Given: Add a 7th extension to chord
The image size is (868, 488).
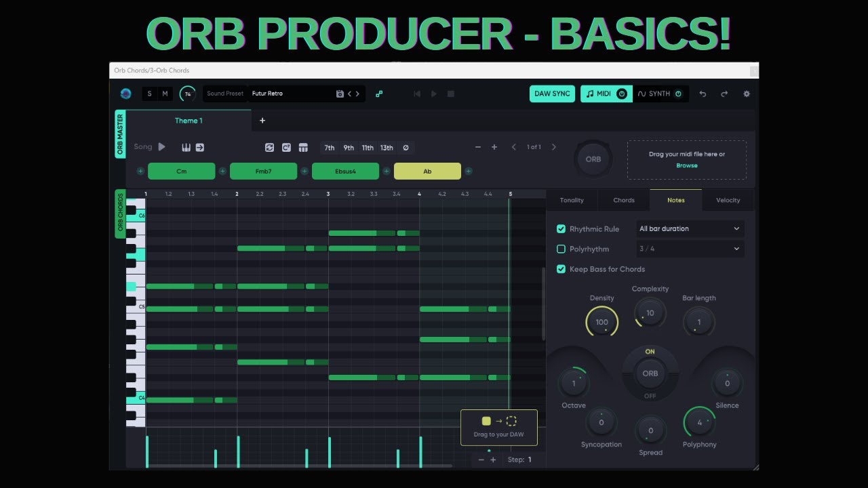Looking at the screenshot, I should coord(330,147).
